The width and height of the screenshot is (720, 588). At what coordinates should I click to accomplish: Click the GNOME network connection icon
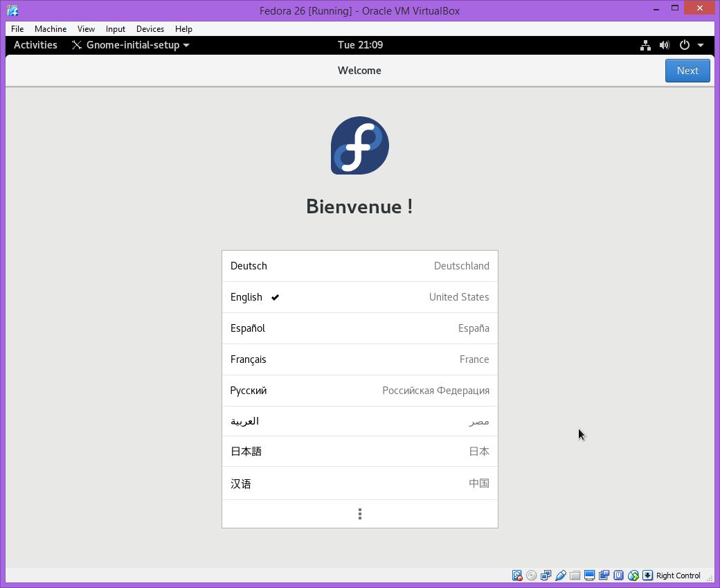click(x=646, y=45)
